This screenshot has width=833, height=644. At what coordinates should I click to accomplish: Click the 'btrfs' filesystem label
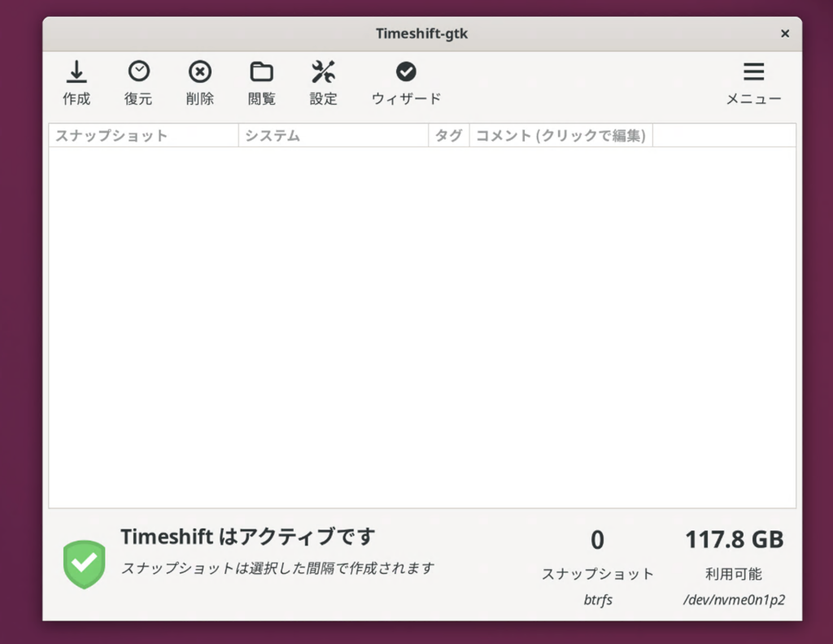(597, 600)
